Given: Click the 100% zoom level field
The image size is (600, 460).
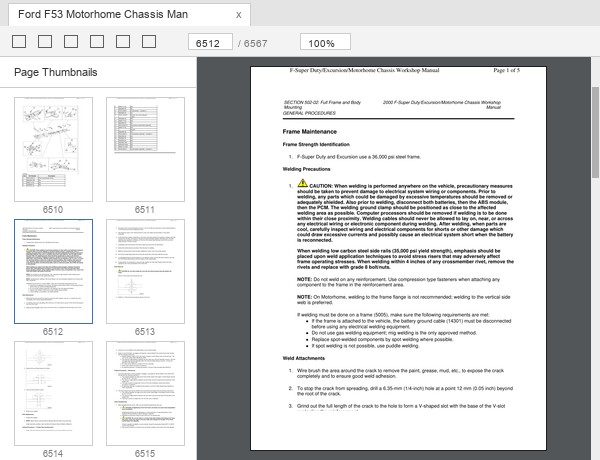Looking at the screenshot, I should (325, 42).
